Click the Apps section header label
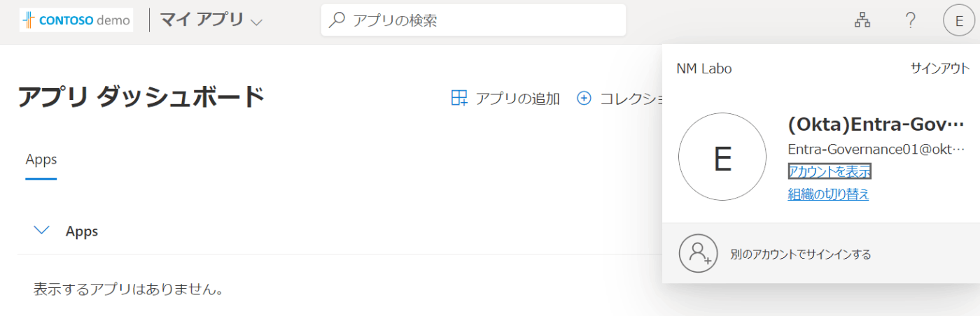Image resolution: width=980 pixels, height=316 pixels. [x=82, y=231]
